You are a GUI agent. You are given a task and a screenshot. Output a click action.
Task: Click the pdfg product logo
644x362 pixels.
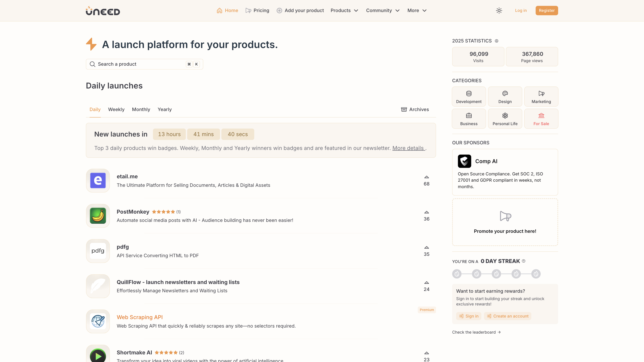(x=98, y=251)
